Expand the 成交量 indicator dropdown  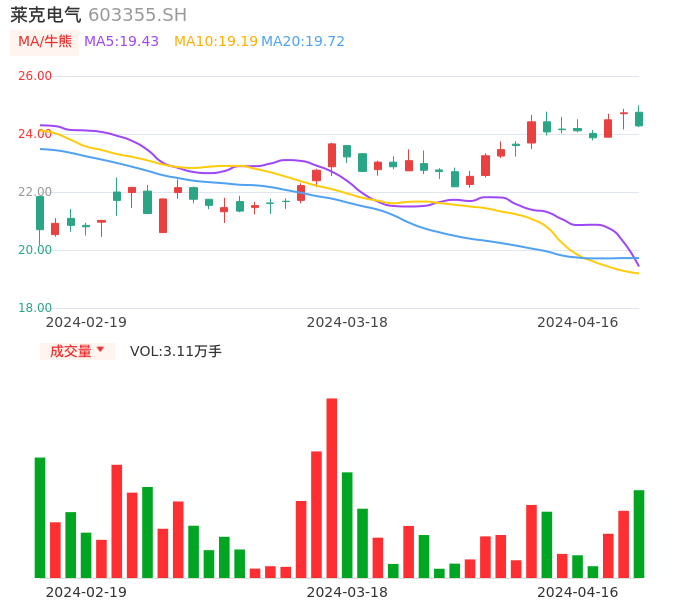pyautogui.click(x=77, y=351)
